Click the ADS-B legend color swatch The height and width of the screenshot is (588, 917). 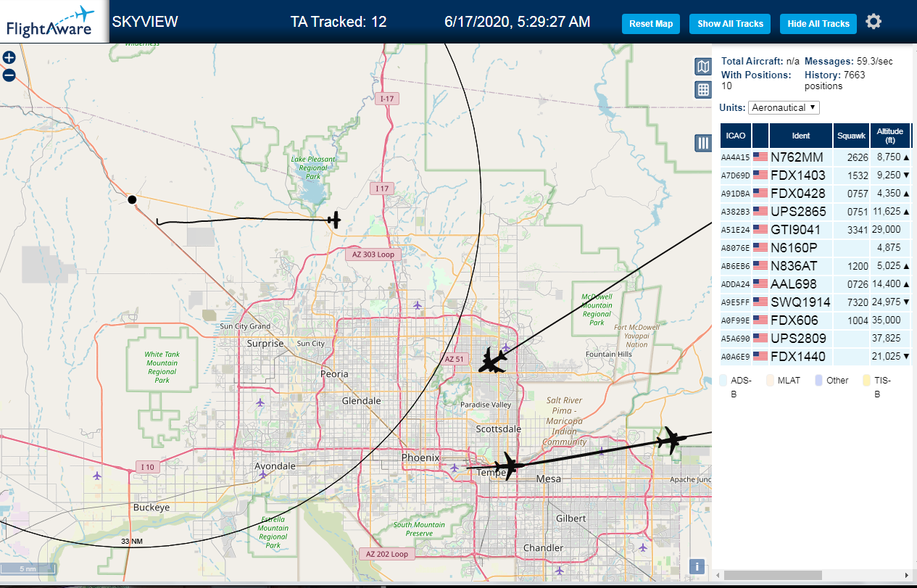724,380
